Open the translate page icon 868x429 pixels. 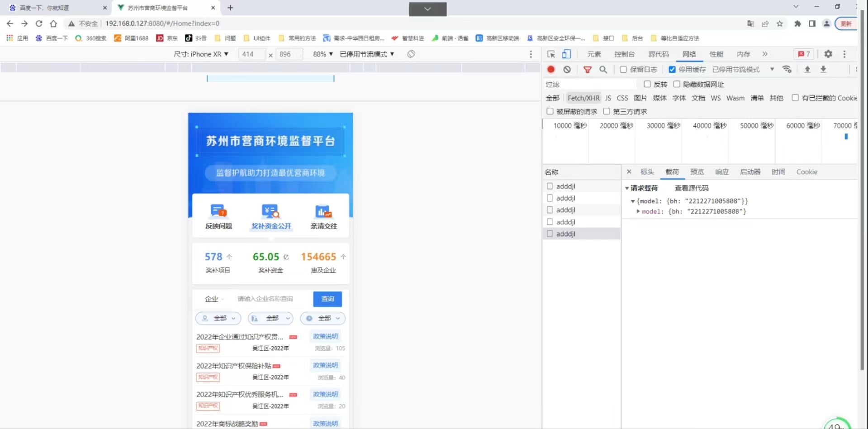750,24
